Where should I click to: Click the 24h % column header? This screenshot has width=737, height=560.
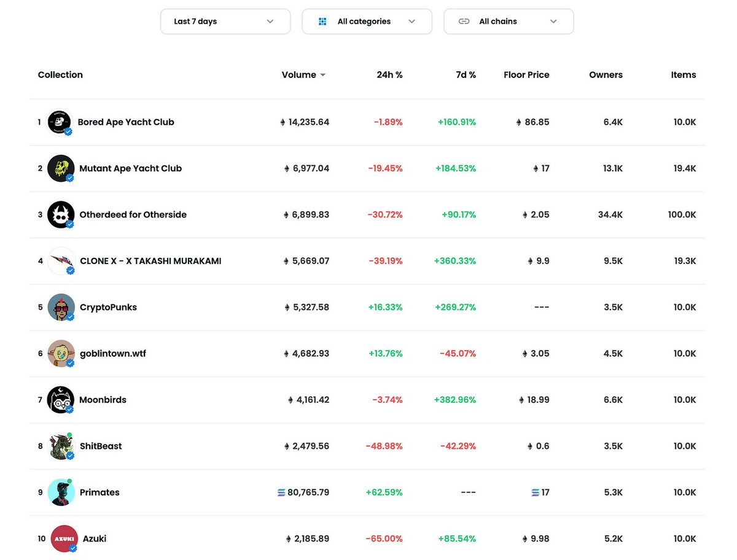[389, 75]
